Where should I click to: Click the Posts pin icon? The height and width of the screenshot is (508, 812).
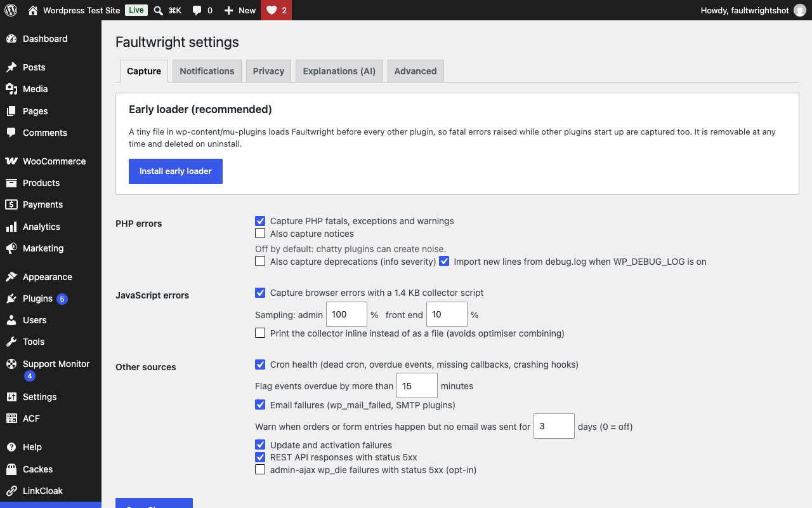(11, 67)
